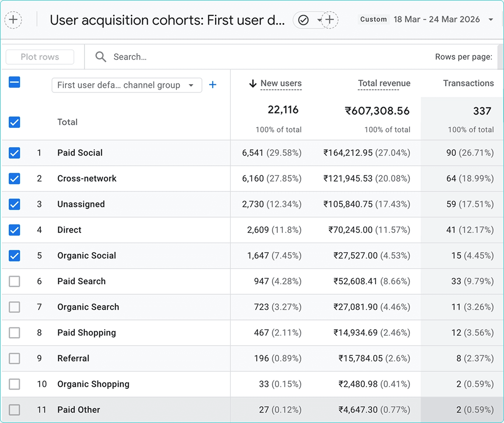Click the blue plus to add secondary dimension

pyautogui.click(x=212, y=85)
